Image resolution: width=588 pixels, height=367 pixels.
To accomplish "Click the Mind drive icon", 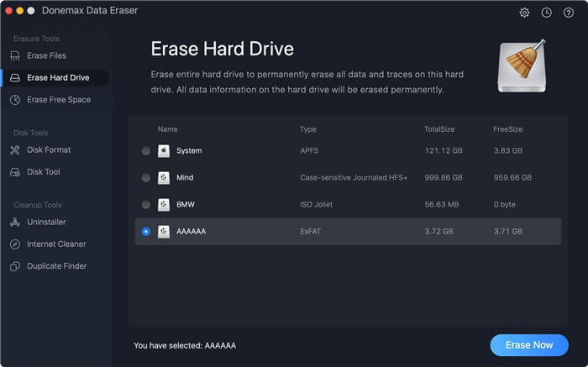I will pyautogui.click(x=164, y=178).
